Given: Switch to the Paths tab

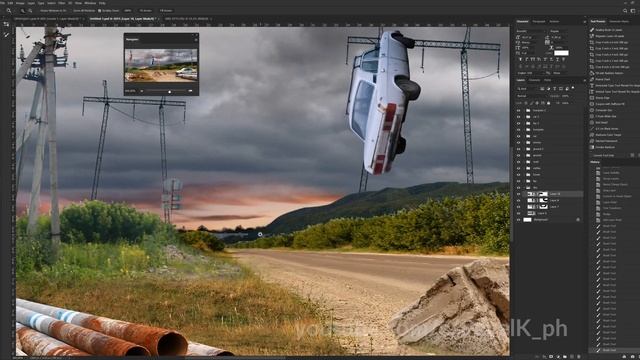Looking at the screenshot, I should (547, 80).
